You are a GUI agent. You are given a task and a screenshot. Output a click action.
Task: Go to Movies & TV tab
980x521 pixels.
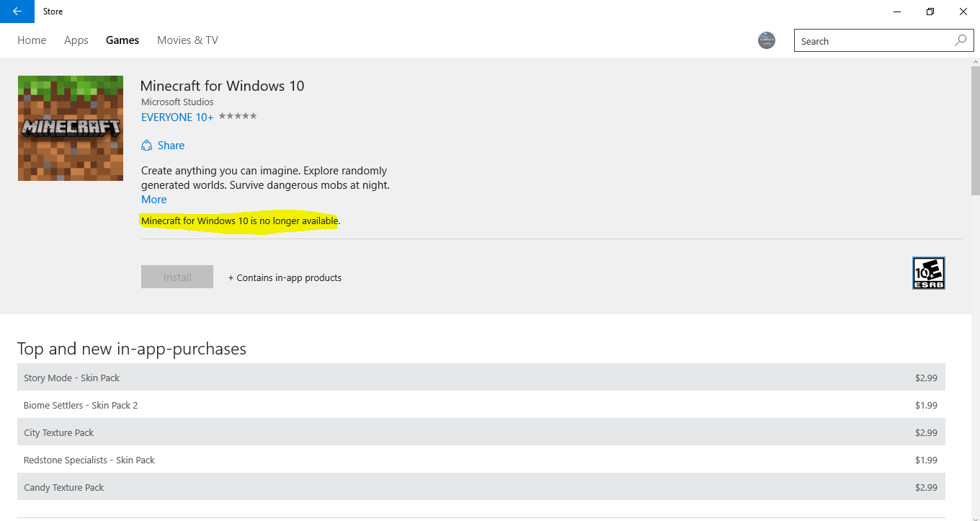tap(187, 40)
